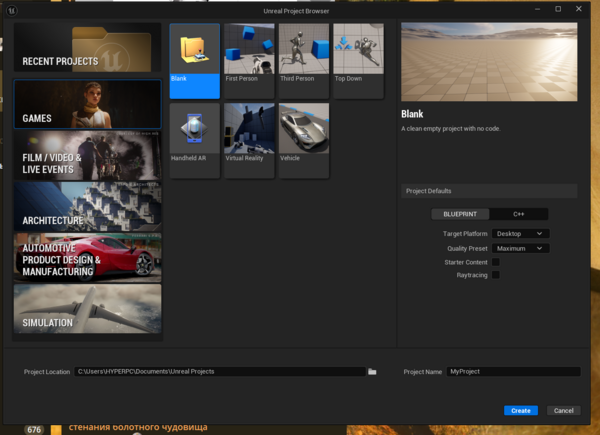Select the Virtual Reality template

(x=249, y=139)
